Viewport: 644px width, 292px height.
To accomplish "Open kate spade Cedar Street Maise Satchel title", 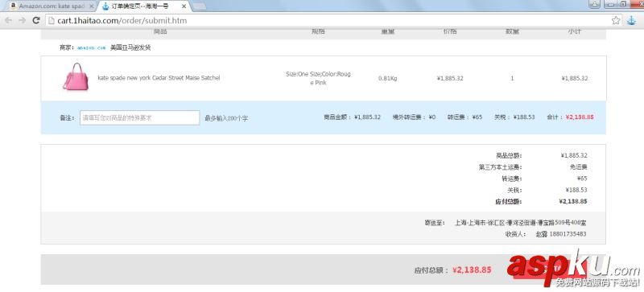I will 159,77.
